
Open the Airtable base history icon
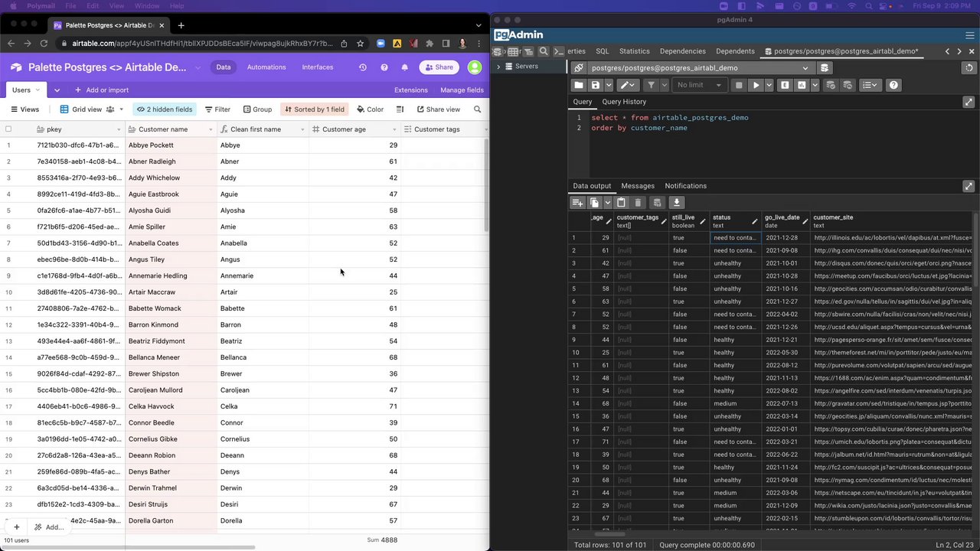[x=363, y=67]
